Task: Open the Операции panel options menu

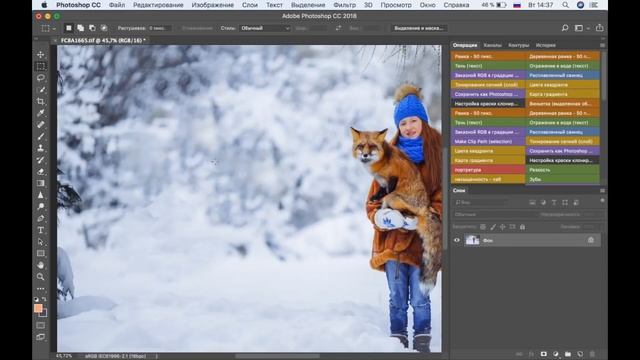Action: click(x=602, y=45)
